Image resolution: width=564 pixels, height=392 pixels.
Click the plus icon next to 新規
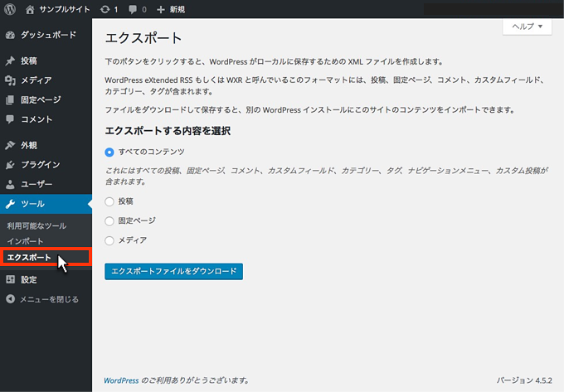(x=161, y=10)
